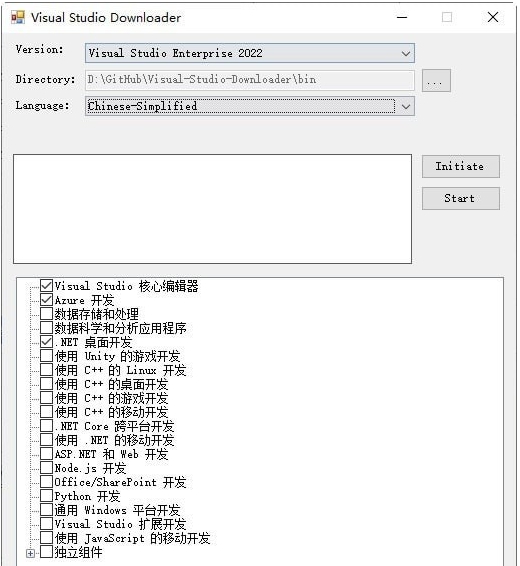Open the Version dropdown

pos(250,53)
